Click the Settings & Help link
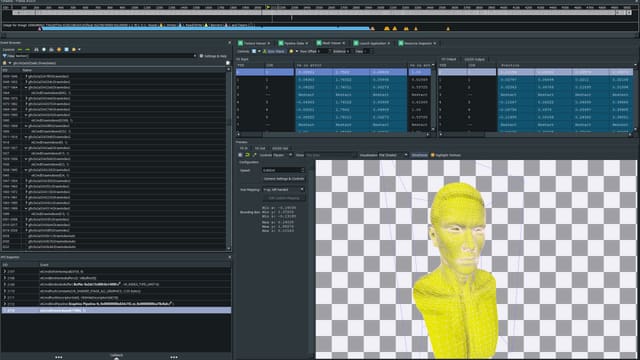 coord(215,56)
